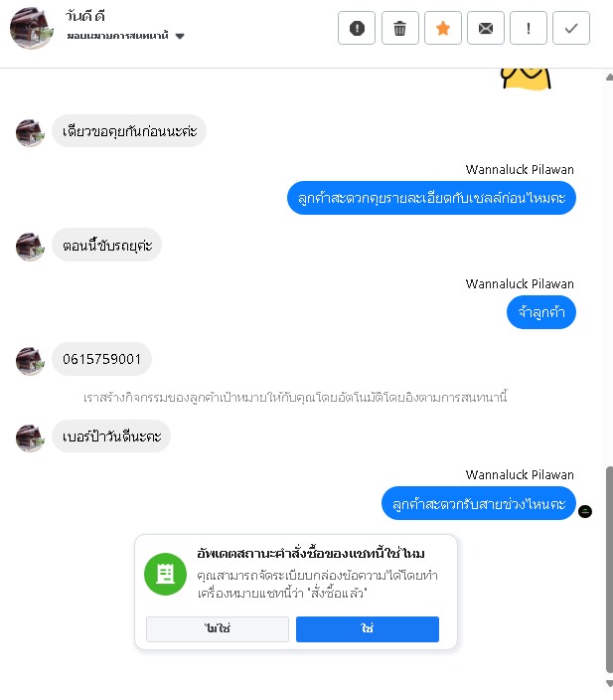Mark conversation done with checkmark icon

(x=571, y=28)
